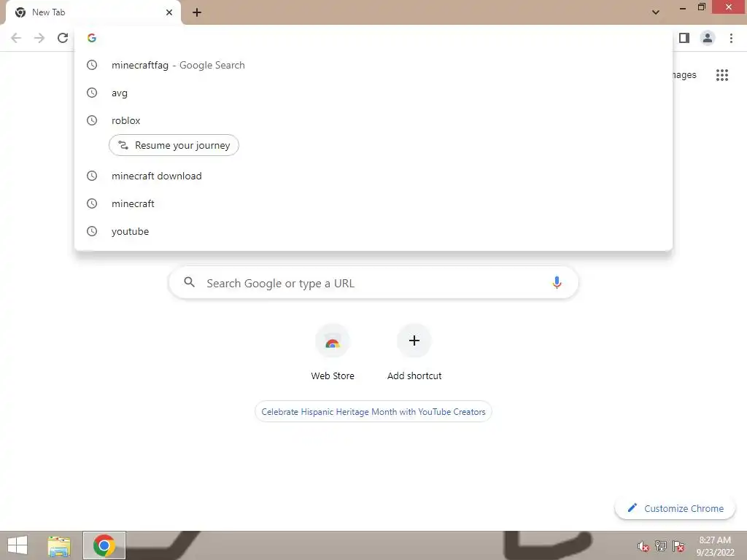Click the clock icon beside roblox

click(92, 120)
